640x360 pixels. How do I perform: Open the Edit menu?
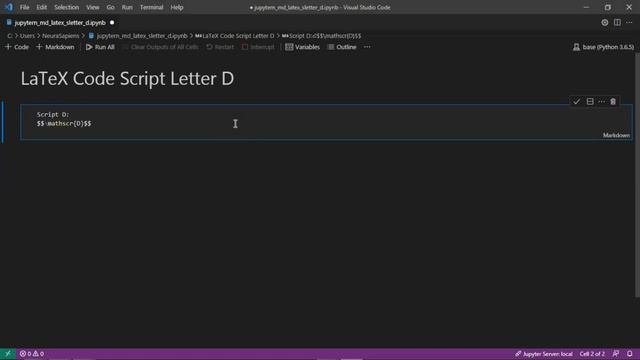(42, 7)
